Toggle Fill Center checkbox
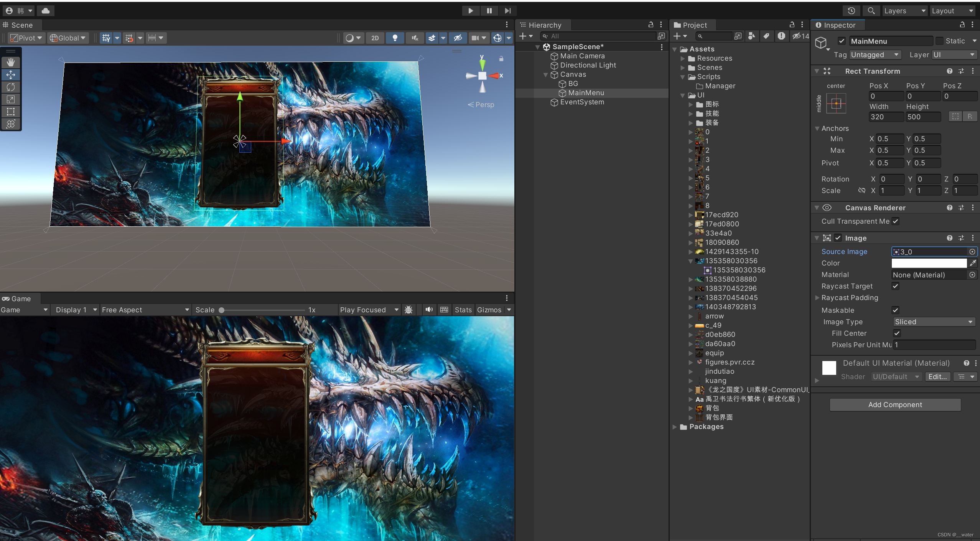980x541 pixels. pyautogui.click(x=897, y=333)
